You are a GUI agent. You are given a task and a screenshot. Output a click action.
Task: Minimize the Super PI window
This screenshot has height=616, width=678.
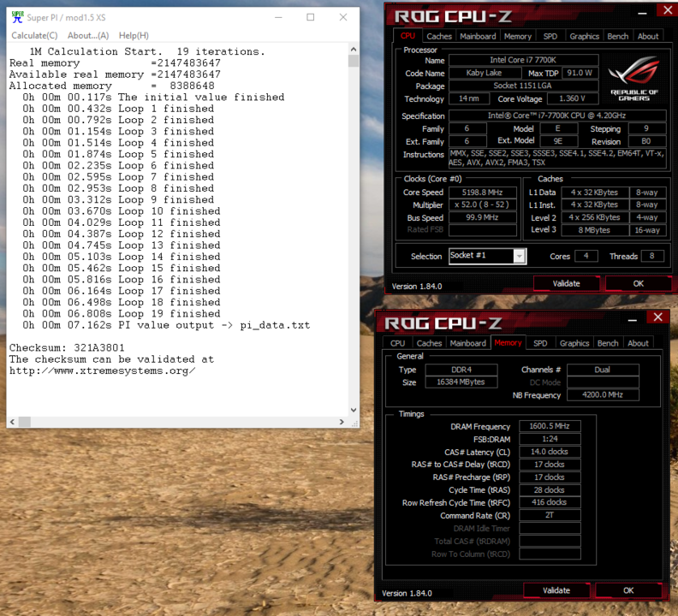pos(278,17)
